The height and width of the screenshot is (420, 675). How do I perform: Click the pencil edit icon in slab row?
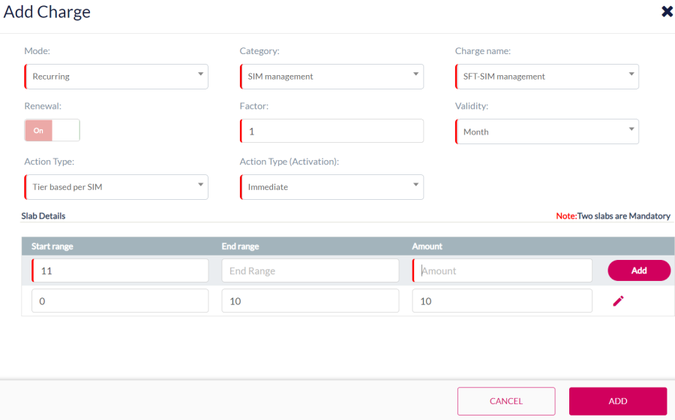(x=618, y=301)
